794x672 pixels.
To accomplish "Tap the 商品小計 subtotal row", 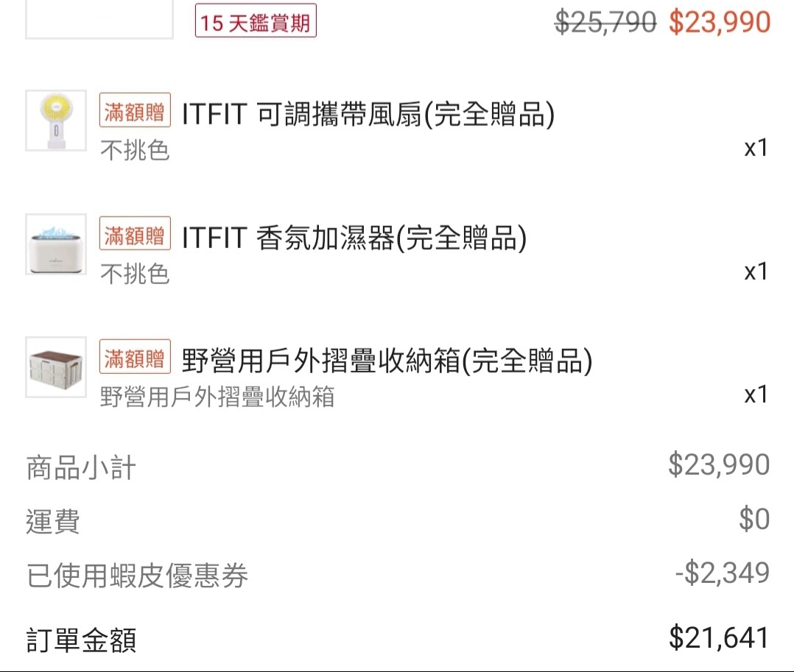I will coord(398,466).
